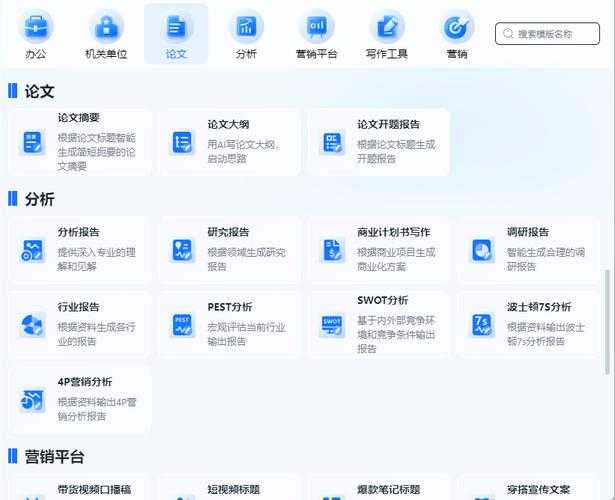Click description '根据论文标题生成开题报告'

396,151
